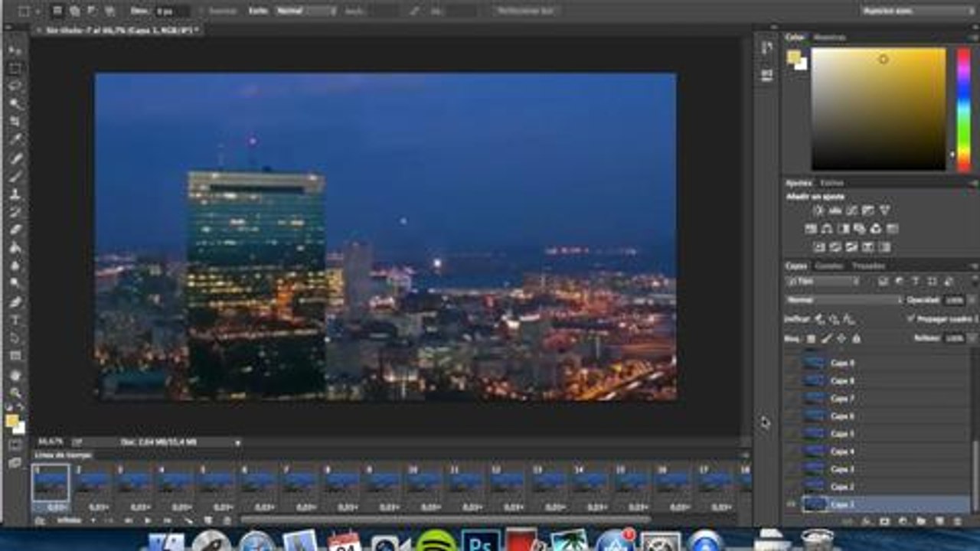This screenshot has width=980, height=551.
Task: Switch to the Estilos tab
Action: pos(832,183)
